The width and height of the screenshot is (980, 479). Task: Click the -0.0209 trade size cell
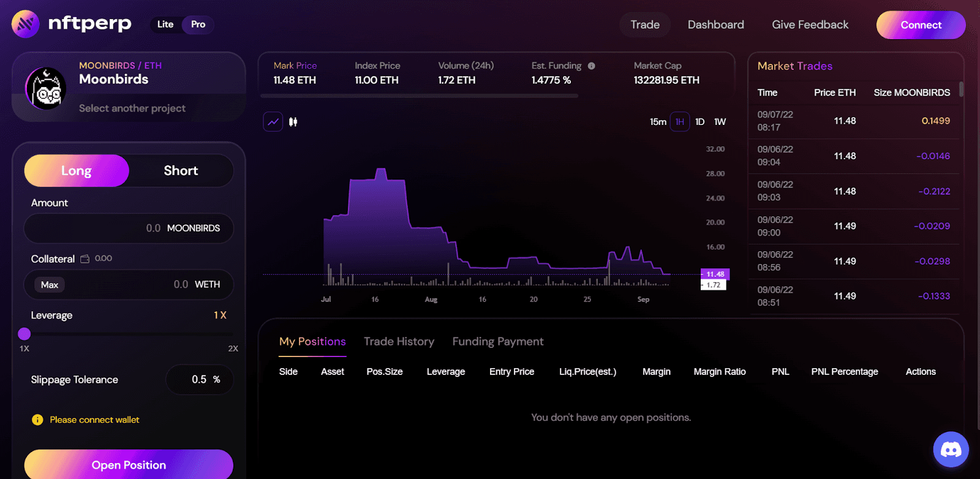932,227
